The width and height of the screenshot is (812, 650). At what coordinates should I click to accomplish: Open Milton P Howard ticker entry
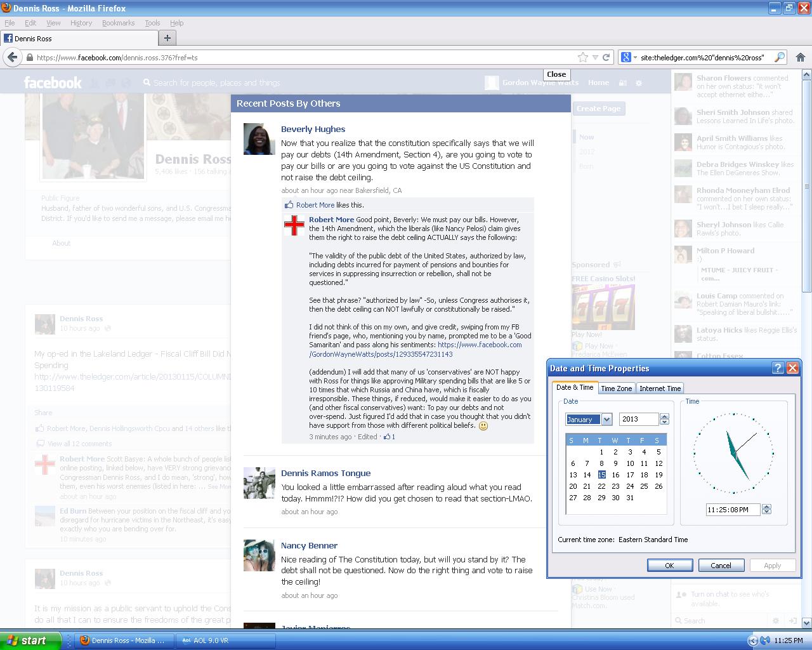726,251
